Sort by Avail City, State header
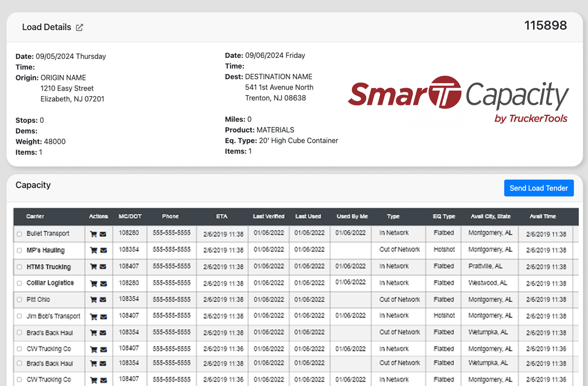The image size is (588, 386). coord(491,216)
